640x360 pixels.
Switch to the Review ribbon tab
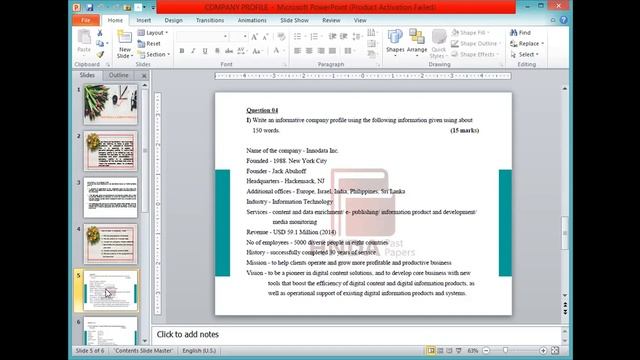coord(331,20)
